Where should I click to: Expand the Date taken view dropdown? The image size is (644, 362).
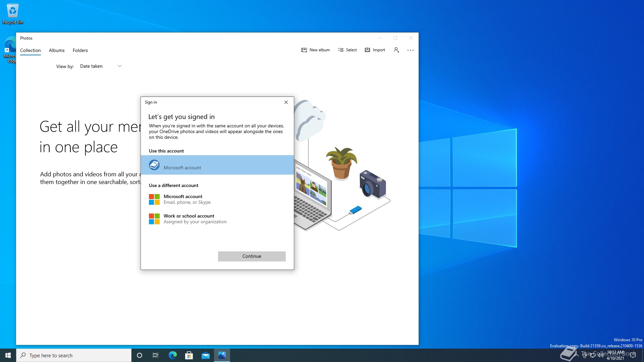pos(101,66)
